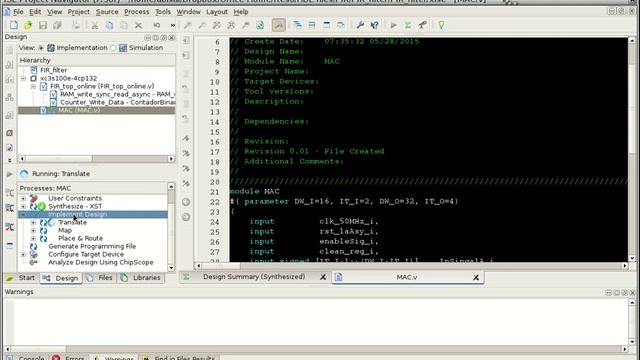
Task: Click the User Constraints process icon
Action: 34,198
